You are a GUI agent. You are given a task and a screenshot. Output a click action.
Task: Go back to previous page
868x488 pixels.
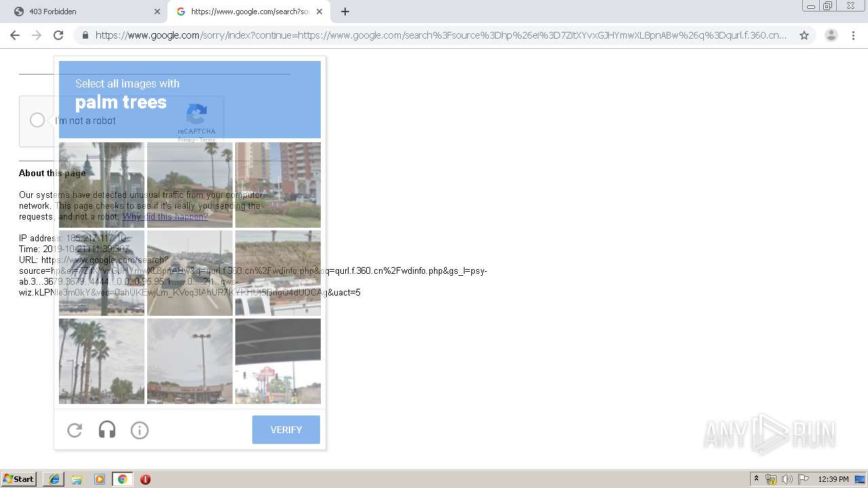tap(15, 35)
